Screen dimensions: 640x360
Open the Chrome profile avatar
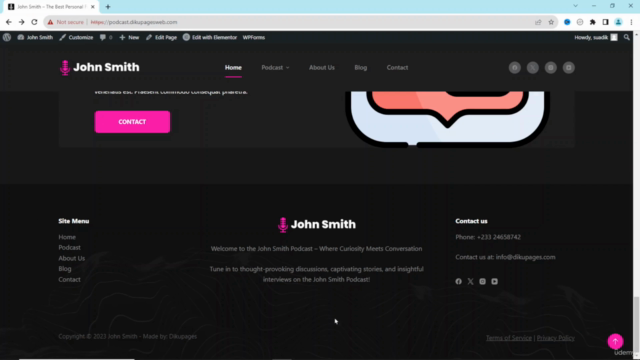[x=618, y=22]
